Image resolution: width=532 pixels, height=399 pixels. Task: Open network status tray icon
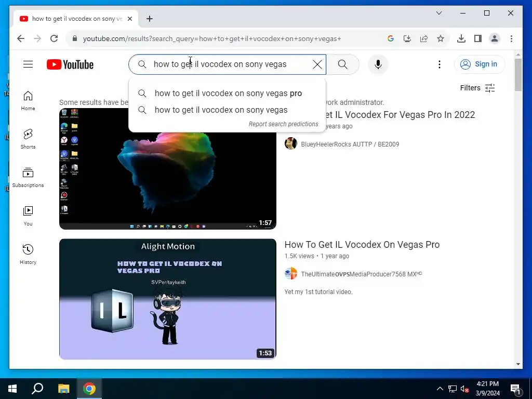tap(453, 389)
